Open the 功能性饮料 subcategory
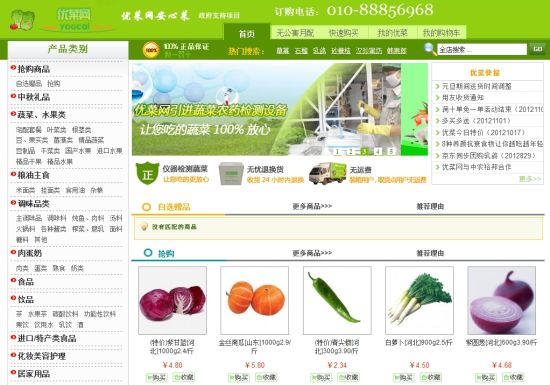 tap(100, 314)
